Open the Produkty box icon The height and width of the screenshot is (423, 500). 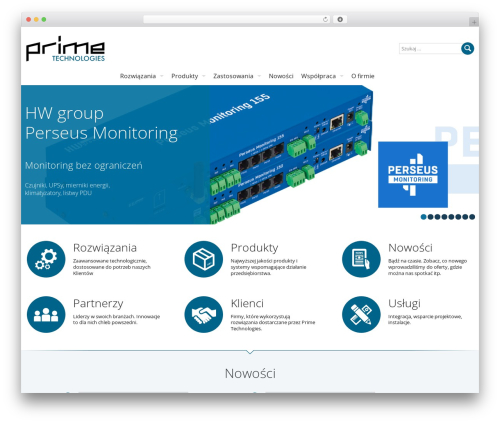coord(204,259)
